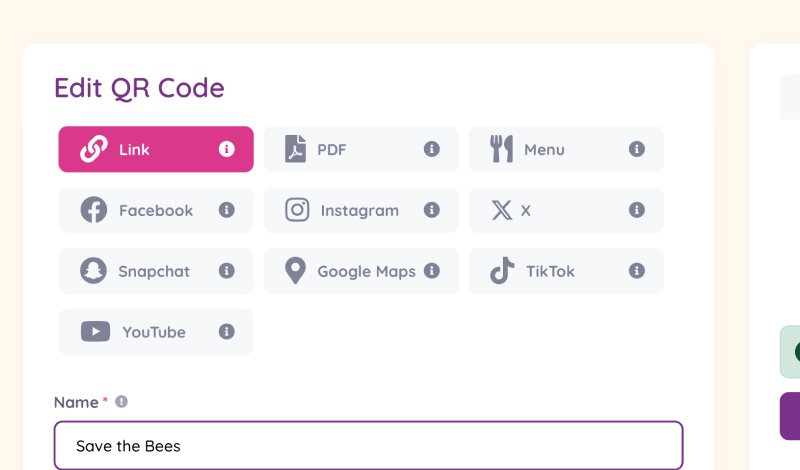View info for the Instagram option
The height and width of the screenshot is (470, 800).
432,210
